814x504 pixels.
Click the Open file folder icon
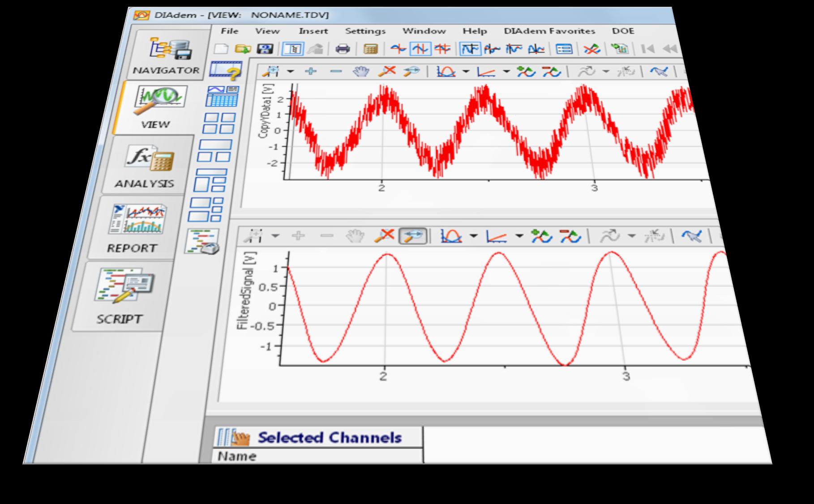(243, 49)
